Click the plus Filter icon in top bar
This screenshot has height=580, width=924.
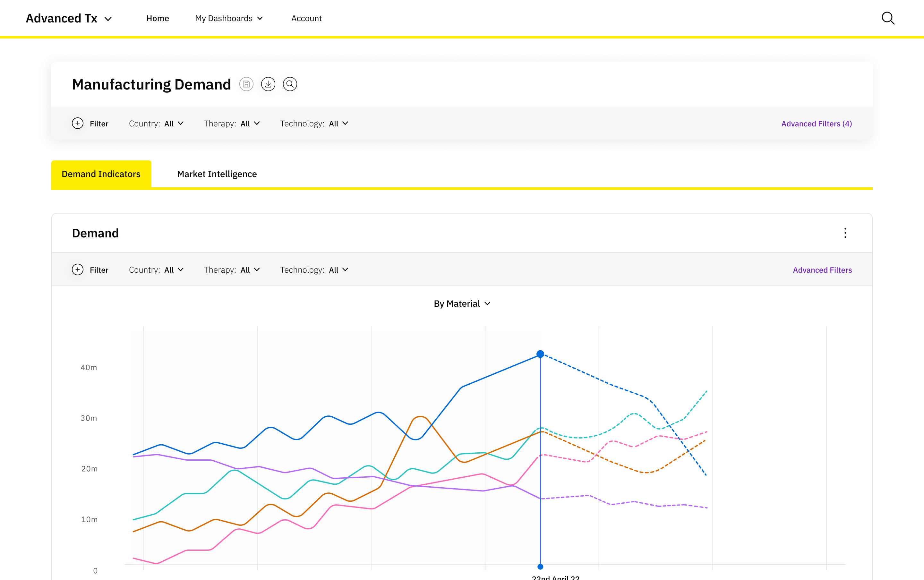click(x=77, y=124)
